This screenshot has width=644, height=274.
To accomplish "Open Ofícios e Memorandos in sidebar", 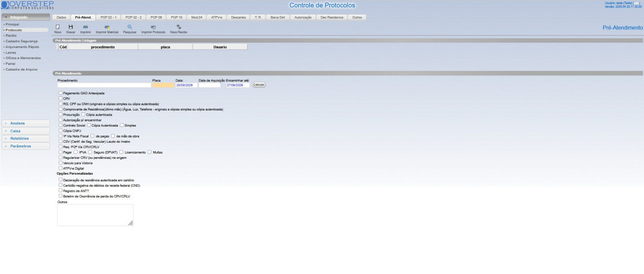I will pyautogui.click(x=23, y=58).
